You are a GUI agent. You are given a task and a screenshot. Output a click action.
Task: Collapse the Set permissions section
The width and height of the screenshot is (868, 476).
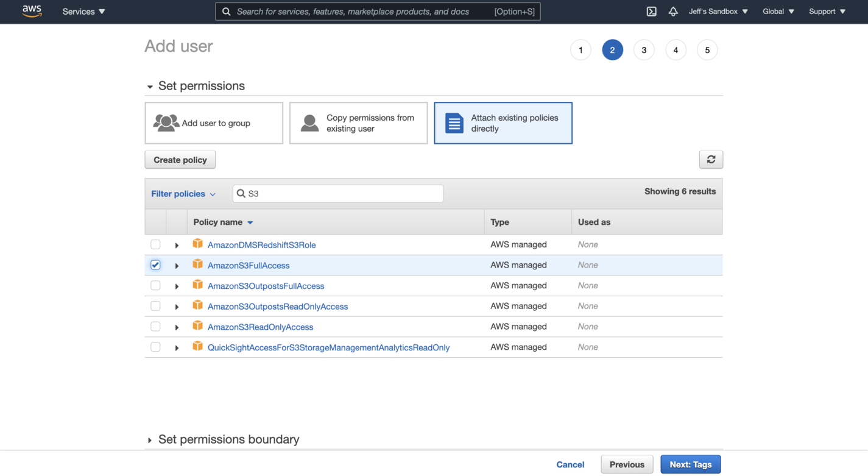click(150, 86)
